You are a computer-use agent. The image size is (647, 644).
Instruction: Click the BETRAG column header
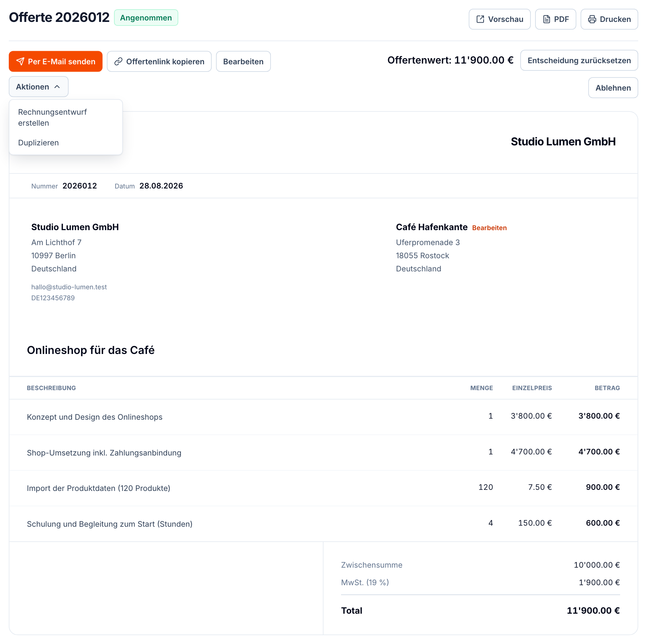[607, 388]
